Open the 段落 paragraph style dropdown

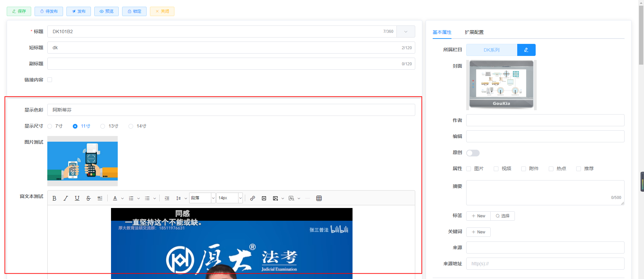coord(202,198)
